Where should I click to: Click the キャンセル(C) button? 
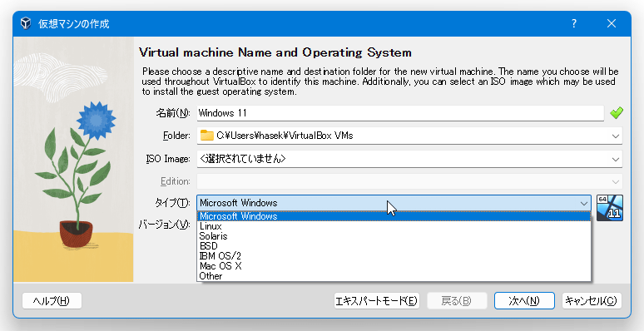point(592,301)
